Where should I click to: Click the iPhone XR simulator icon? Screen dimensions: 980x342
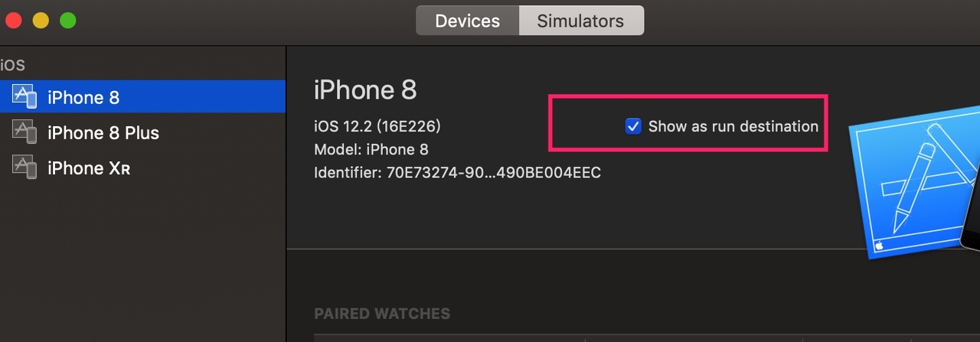24,167
